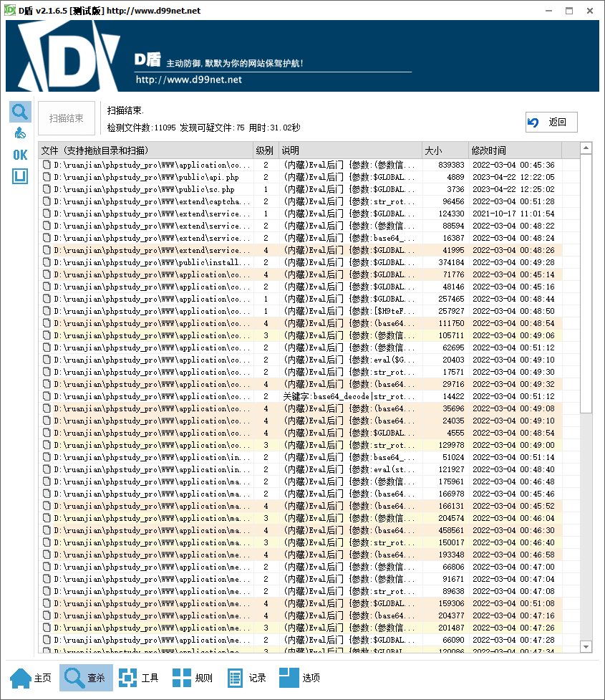Viewport: 605px width, 700px height.
Task: Sort by the 修改时间 column header
Action: tap(516, 150)
